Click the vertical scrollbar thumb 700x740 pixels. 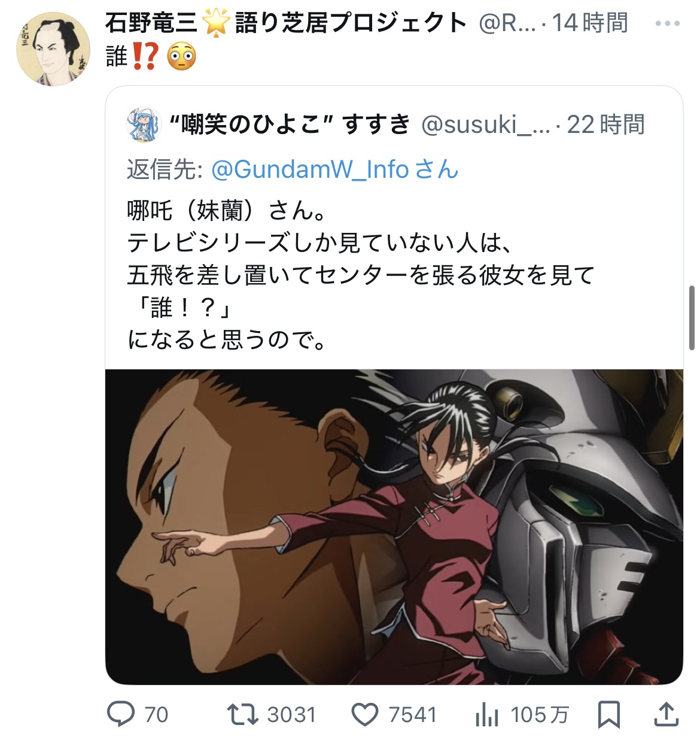pos(692,318)
